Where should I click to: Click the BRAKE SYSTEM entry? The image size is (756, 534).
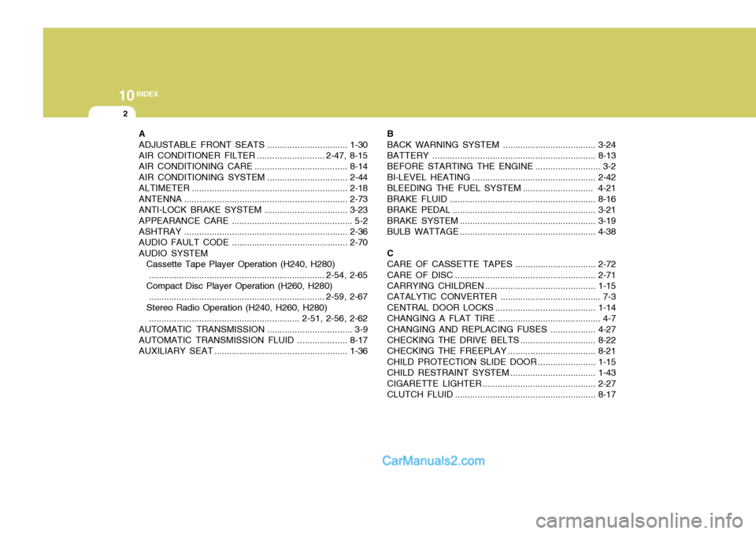pyautogui.click(x=502, y=221)
